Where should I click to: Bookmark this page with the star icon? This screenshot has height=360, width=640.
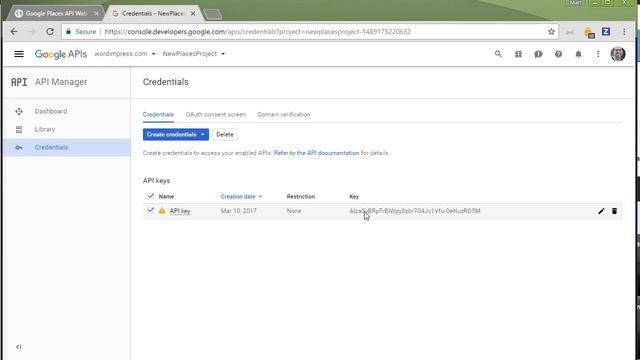[x=551, y=31]
